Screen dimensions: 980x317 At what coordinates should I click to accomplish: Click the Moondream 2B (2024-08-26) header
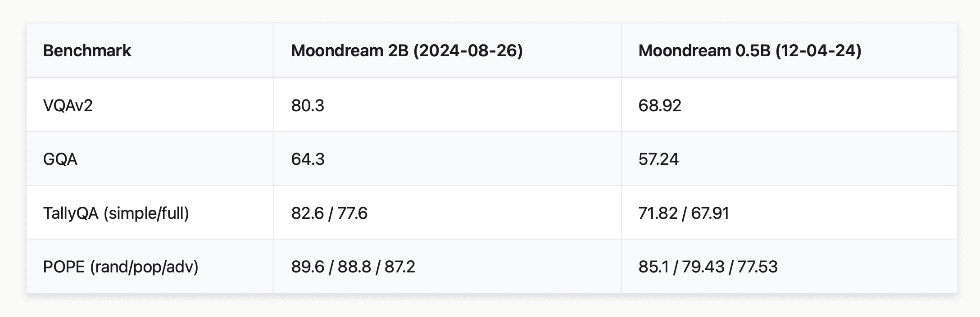click(407, 51)
